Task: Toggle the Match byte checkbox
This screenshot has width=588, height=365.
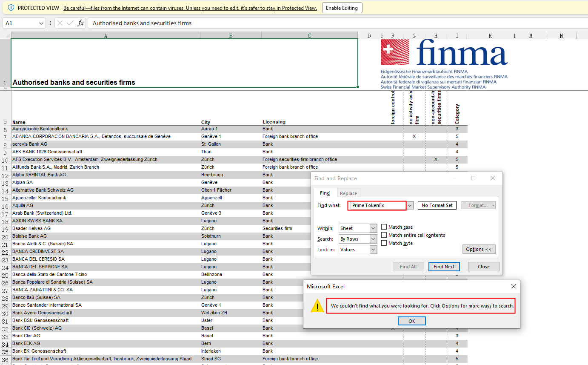Action: [384, 243]
